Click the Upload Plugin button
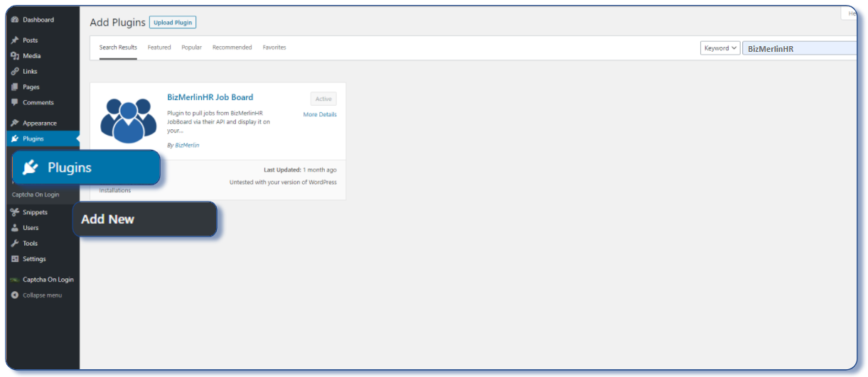This screenshot has height=377, width=868. click(x=173, y=23)
